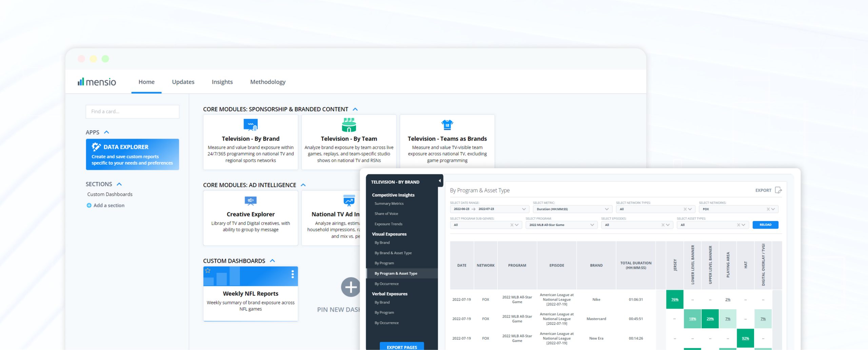Screen dimensions: 868x350
Task: Clear the Select Asset Types filter
Action: pyautogui.click(x=738, y=225)
